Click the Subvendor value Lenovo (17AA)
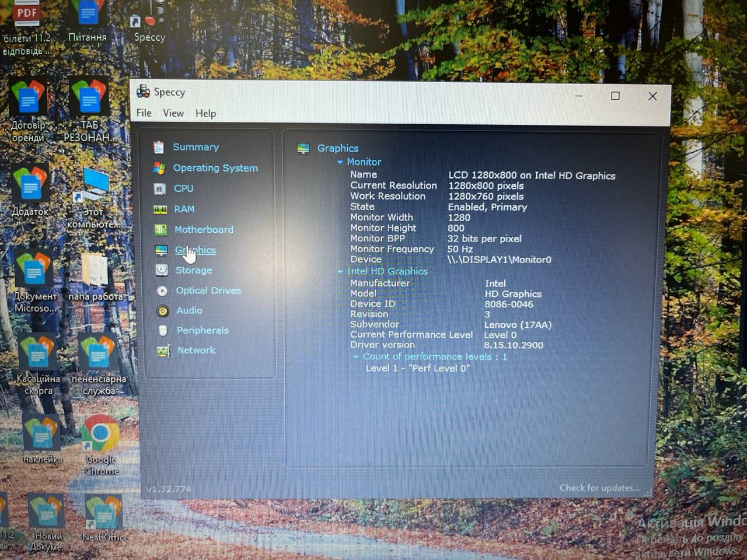 pos(518,325)
